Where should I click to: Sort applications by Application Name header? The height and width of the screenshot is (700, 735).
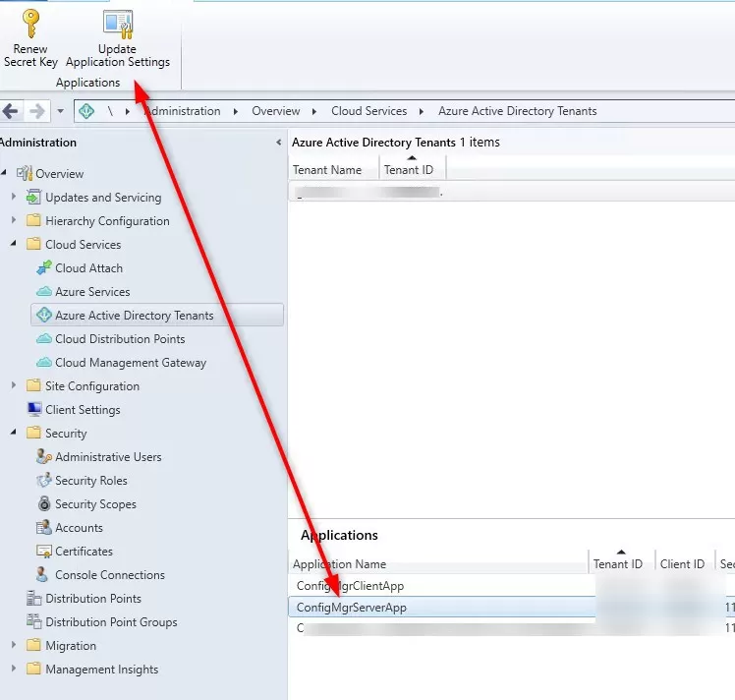(x=438, y=563)
